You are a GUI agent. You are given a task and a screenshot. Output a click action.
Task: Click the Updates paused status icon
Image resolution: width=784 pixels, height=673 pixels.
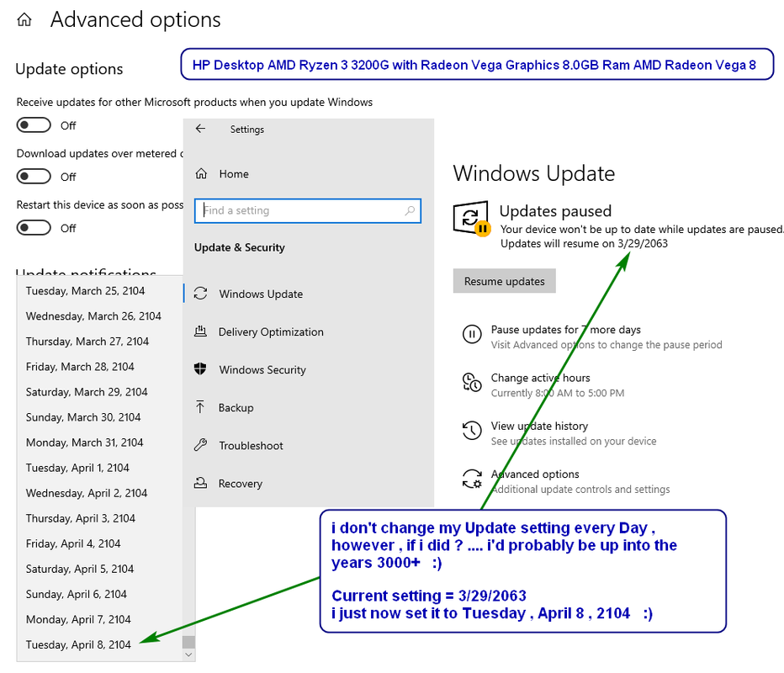pyautogui.click(x=472, y=219)
